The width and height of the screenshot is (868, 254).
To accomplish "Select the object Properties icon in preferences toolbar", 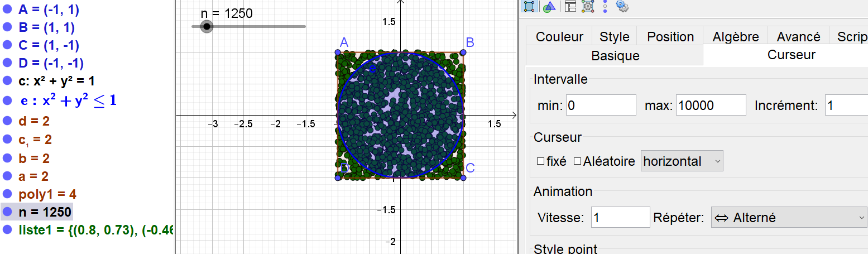I will click(529, 6).
